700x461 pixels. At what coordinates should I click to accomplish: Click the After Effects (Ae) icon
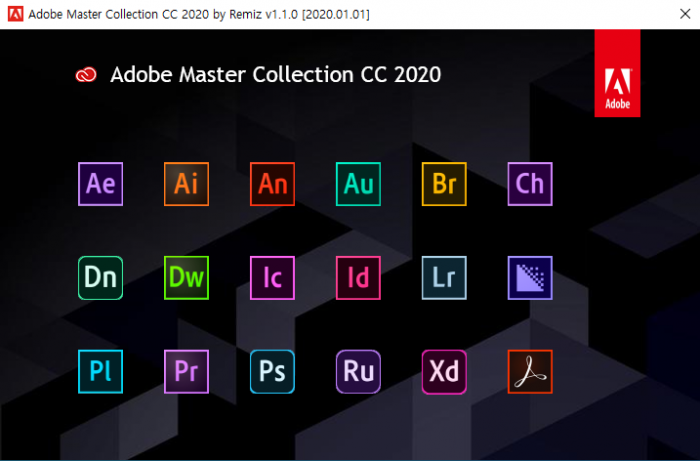pyautogui.click(x=100, y=184)
